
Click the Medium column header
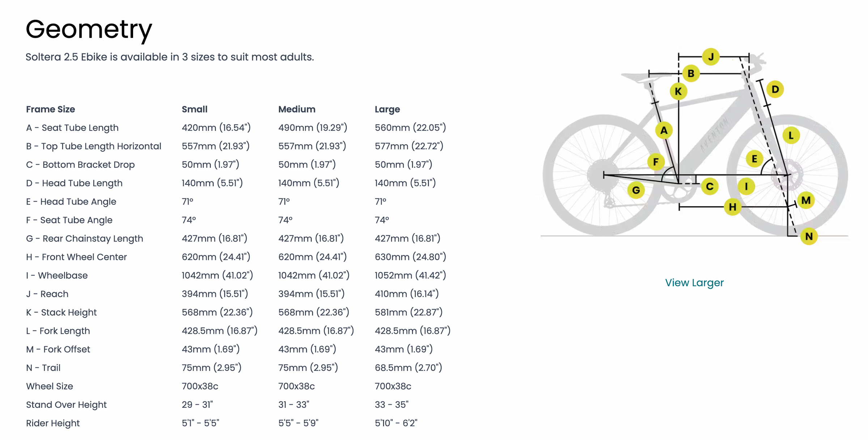click(297, 109)
